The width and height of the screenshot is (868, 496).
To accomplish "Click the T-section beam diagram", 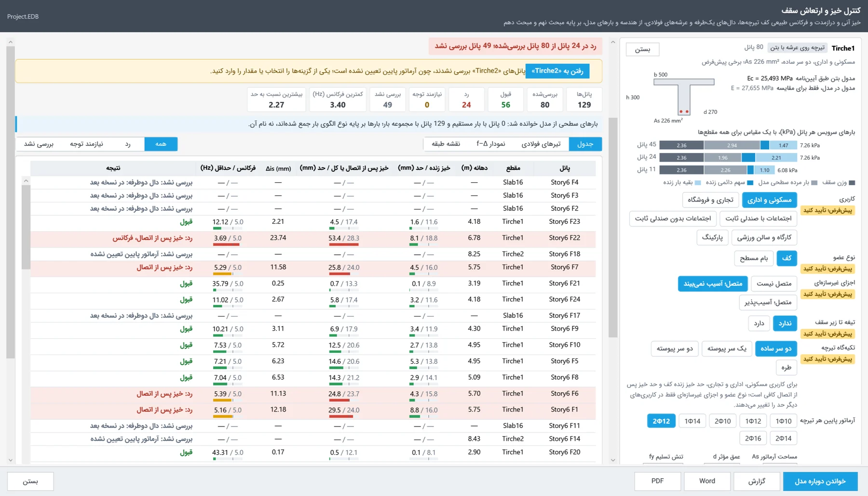I will coord(684,97).
